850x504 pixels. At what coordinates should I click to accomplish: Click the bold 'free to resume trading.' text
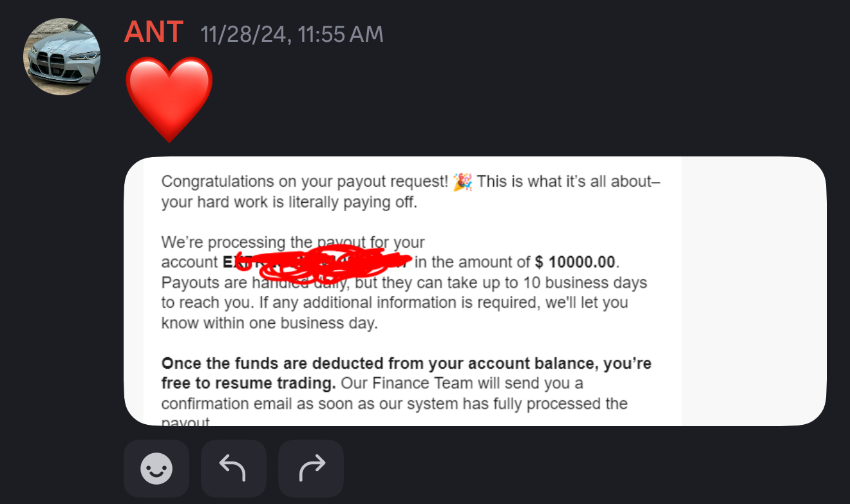pos(249,384)
